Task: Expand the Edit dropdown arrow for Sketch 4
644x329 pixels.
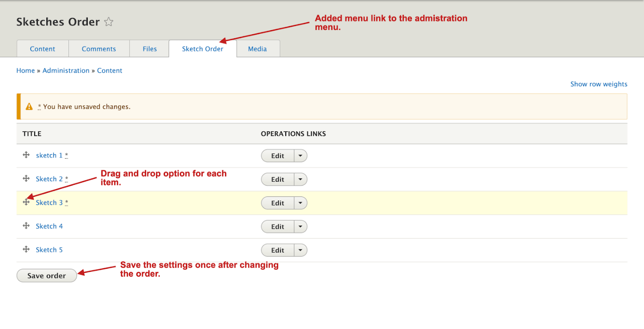Action: pos(301,227)
